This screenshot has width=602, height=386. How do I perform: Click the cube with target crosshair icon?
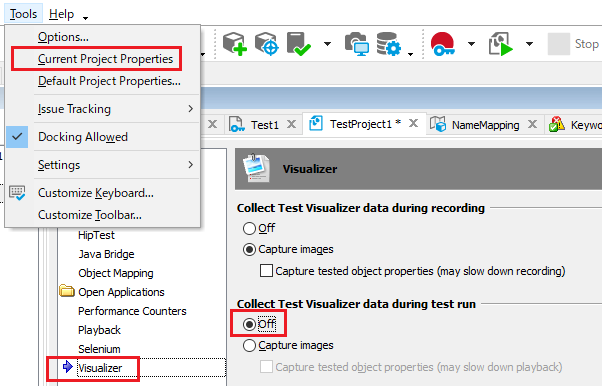(x=266, y=44)
